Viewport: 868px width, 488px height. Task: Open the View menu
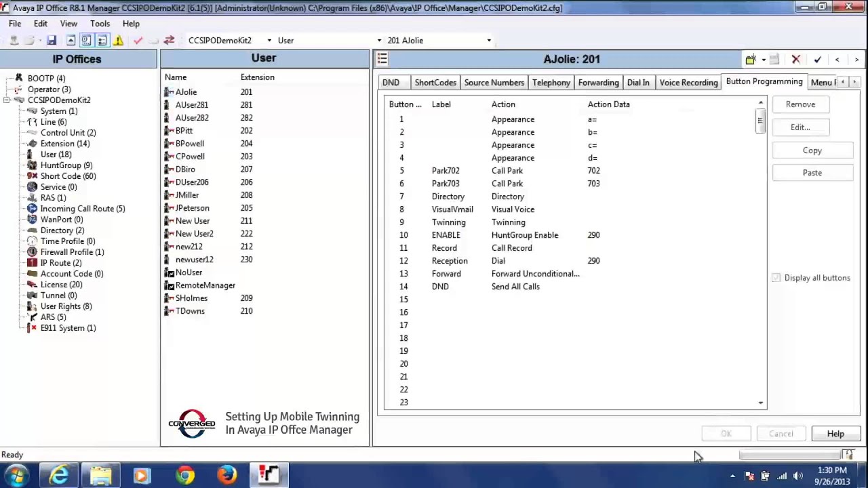pyautogui.click(x=68, y=24)
